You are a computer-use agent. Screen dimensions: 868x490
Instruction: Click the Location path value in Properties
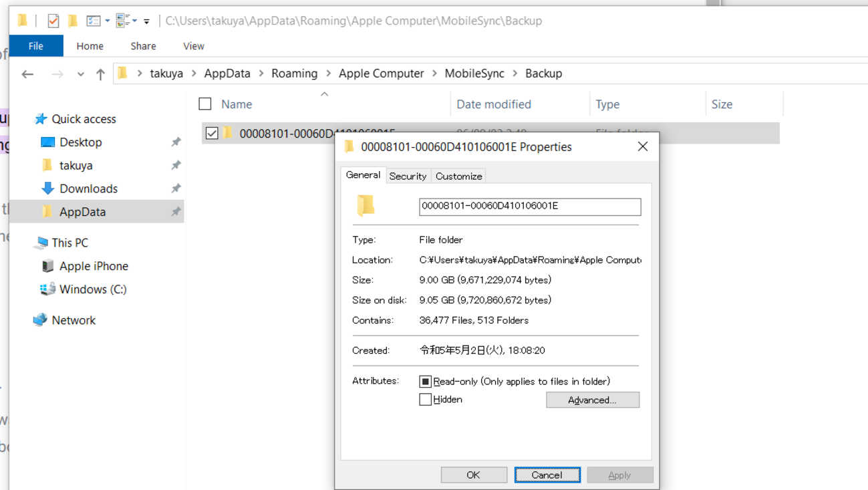click(x=531, y=260)
